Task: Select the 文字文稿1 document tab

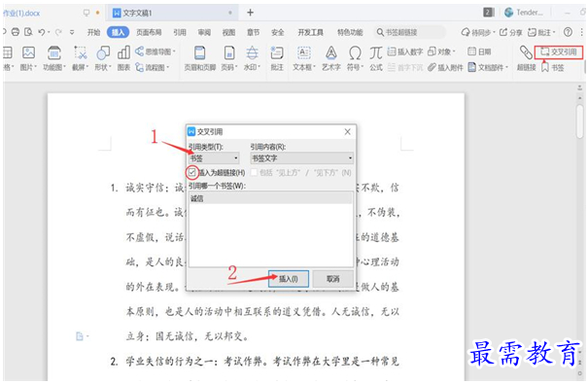Action: (x=173, y=13)
